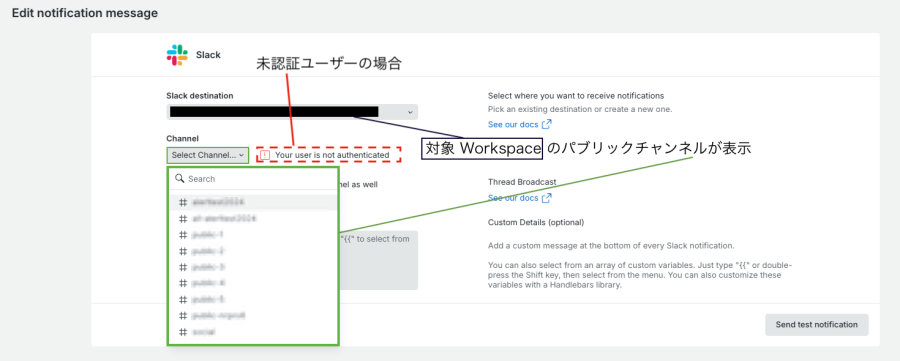
Task: Open See our docs link under destination help
Action: [519, 124]
